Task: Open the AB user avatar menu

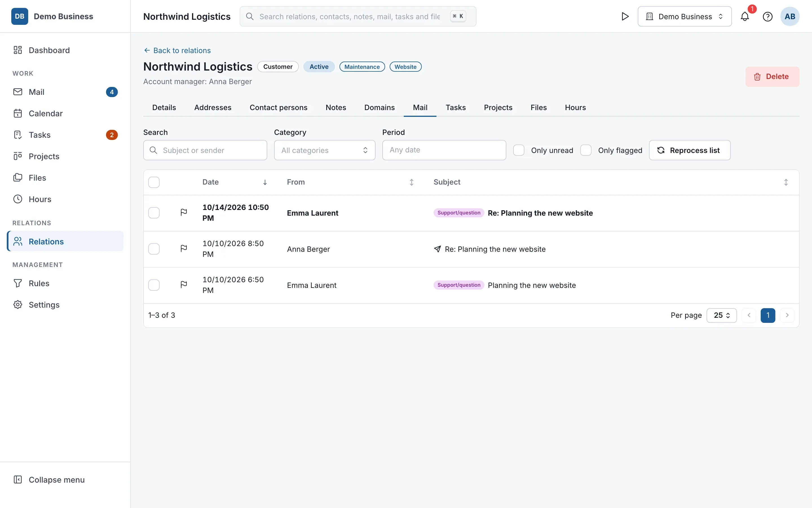Action: [789, 16]
